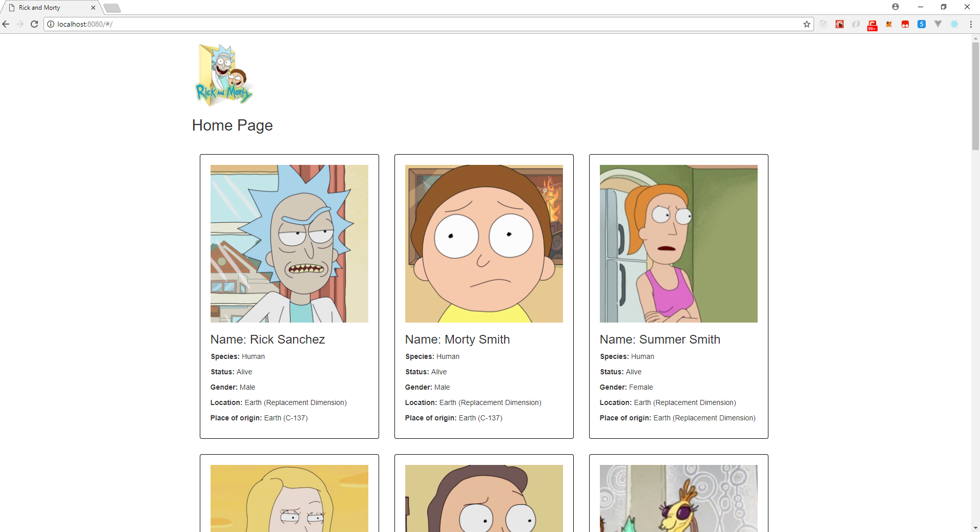Click the 'Home Page' heading
980x532 pixels.
(x=233, y=125)
